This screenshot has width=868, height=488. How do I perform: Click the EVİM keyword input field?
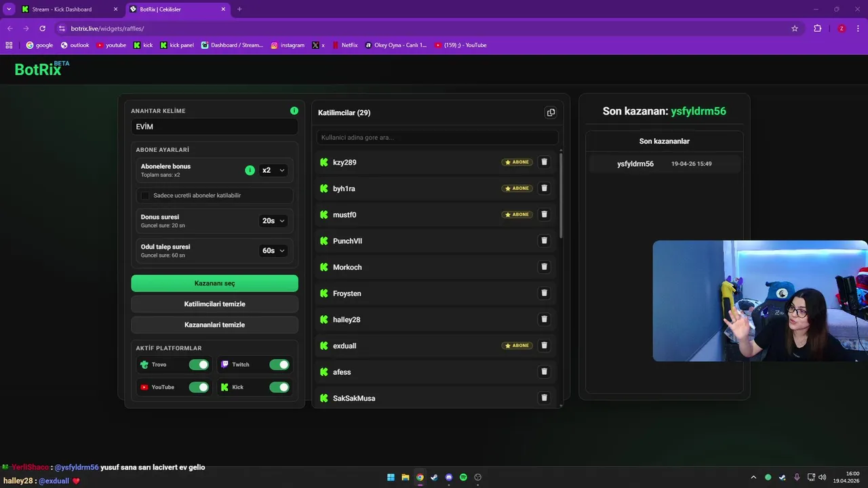(214, 127)
